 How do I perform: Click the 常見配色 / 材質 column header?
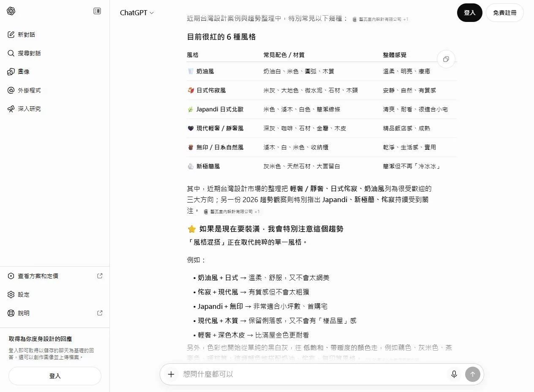click(x=284, y=55)
